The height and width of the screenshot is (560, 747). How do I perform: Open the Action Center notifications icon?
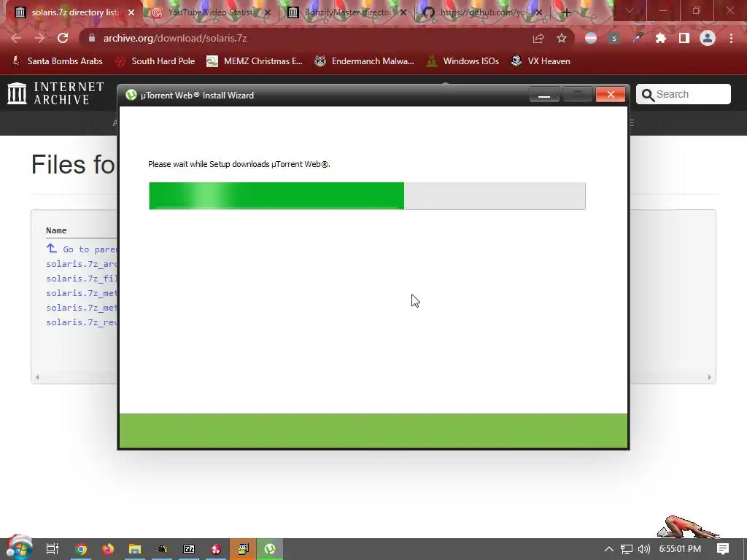point(723,549)
